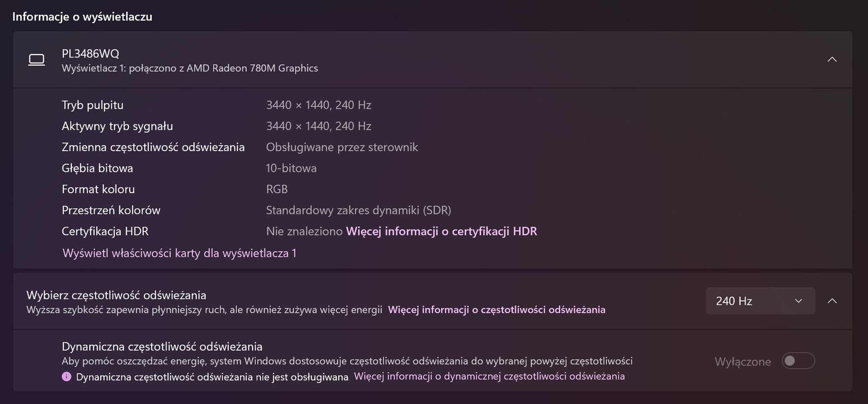Click the Informacje o wyświetlaczu heading

82,17
